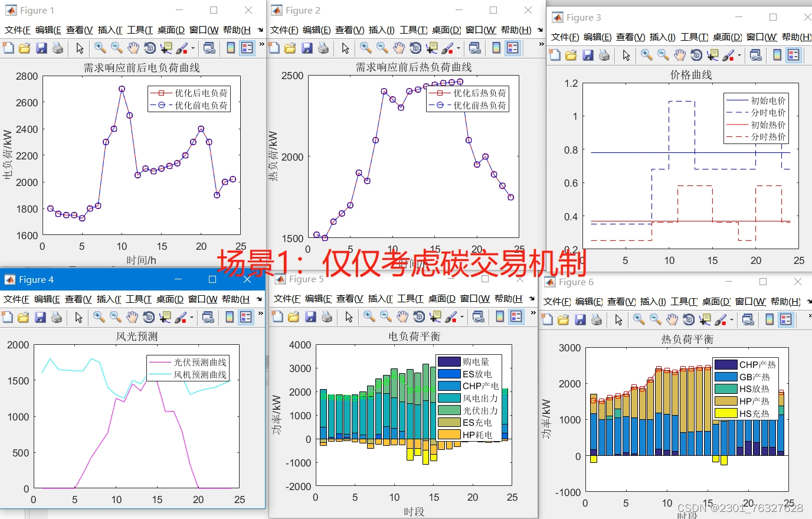Viewport: 812px width, 519px height.
Task: Toggle Insert Legend in Figure 6 toolbar
Action: tap(785, 319)
